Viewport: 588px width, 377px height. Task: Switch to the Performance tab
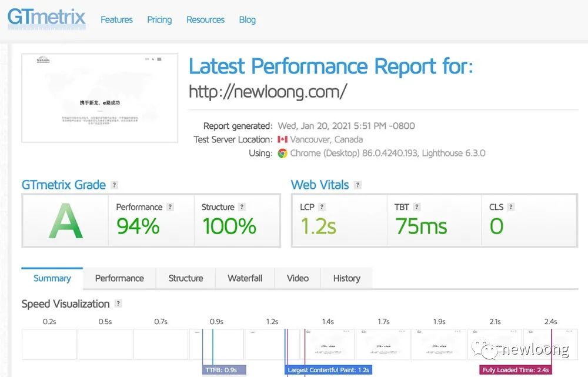pos(119,278)
